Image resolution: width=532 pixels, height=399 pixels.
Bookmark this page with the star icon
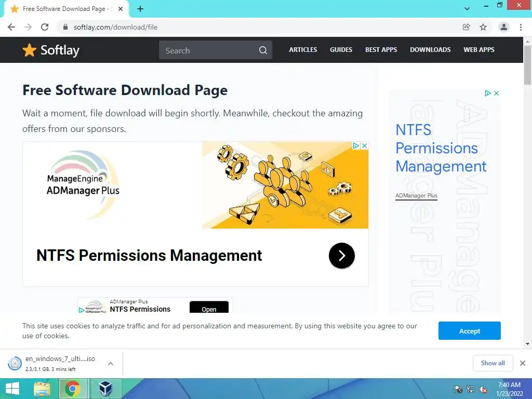(x=483, y=27)
